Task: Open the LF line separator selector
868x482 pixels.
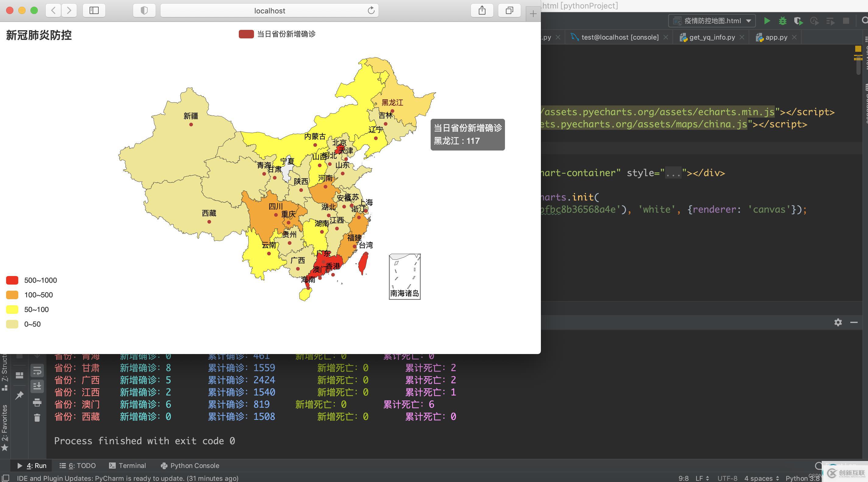Action: 702,478
